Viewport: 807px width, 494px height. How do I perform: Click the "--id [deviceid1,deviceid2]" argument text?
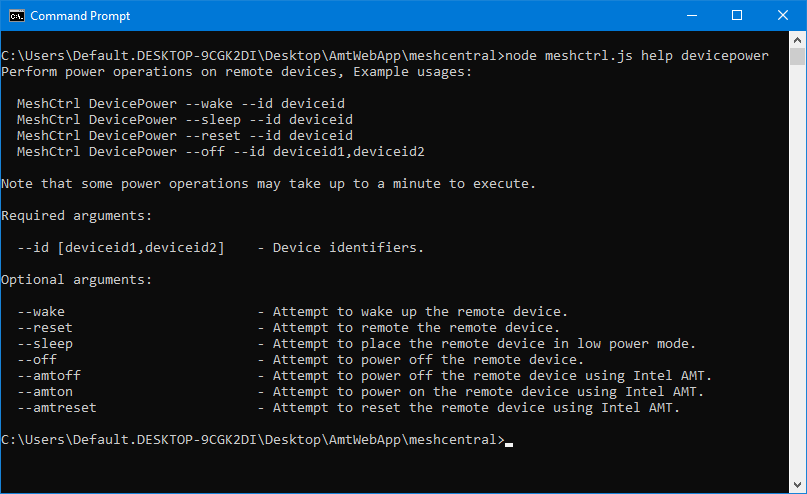click(121, 248)
